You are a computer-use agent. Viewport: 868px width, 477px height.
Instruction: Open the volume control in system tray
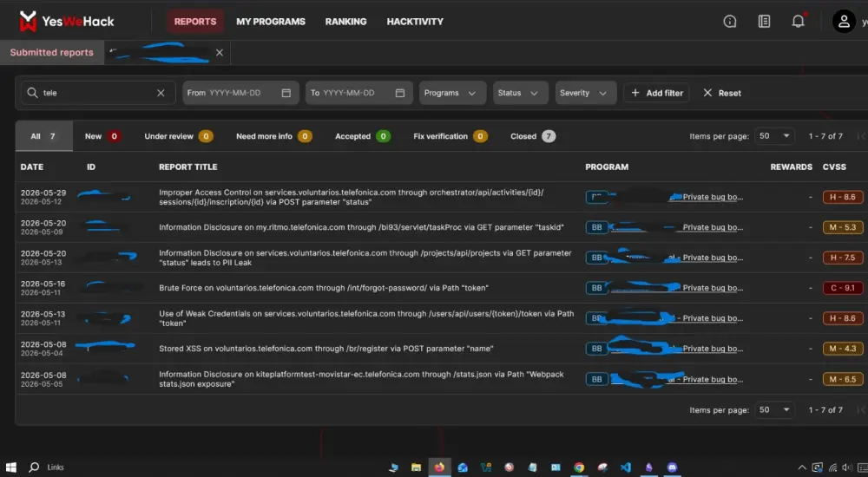847,467
